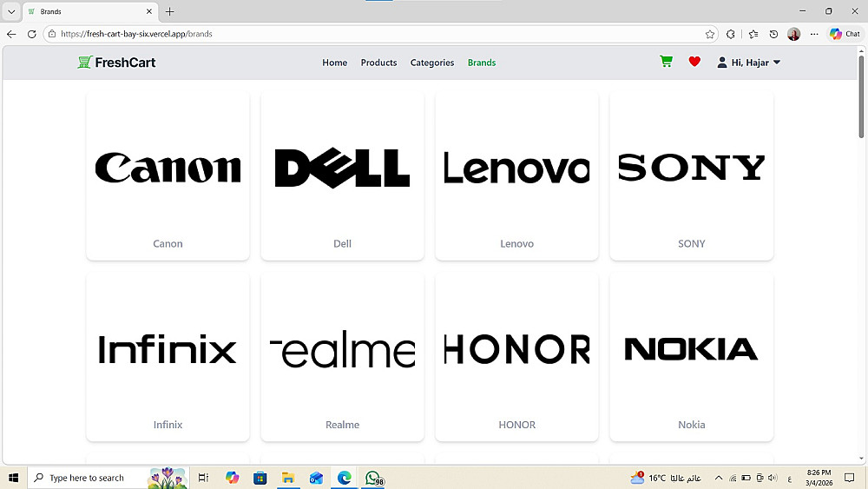
Task: Open browser history icon
Action: tap(773, 35)
